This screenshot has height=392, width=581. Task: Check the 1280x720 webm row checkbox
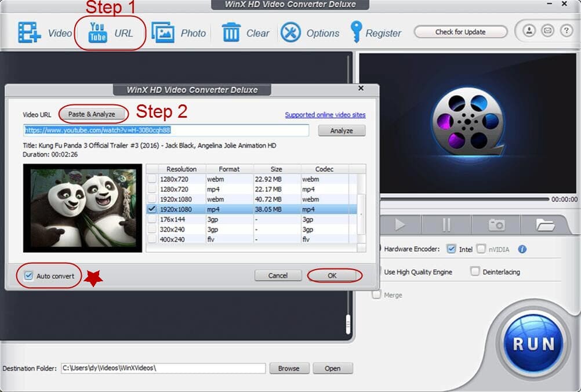[x=152, y=179]
